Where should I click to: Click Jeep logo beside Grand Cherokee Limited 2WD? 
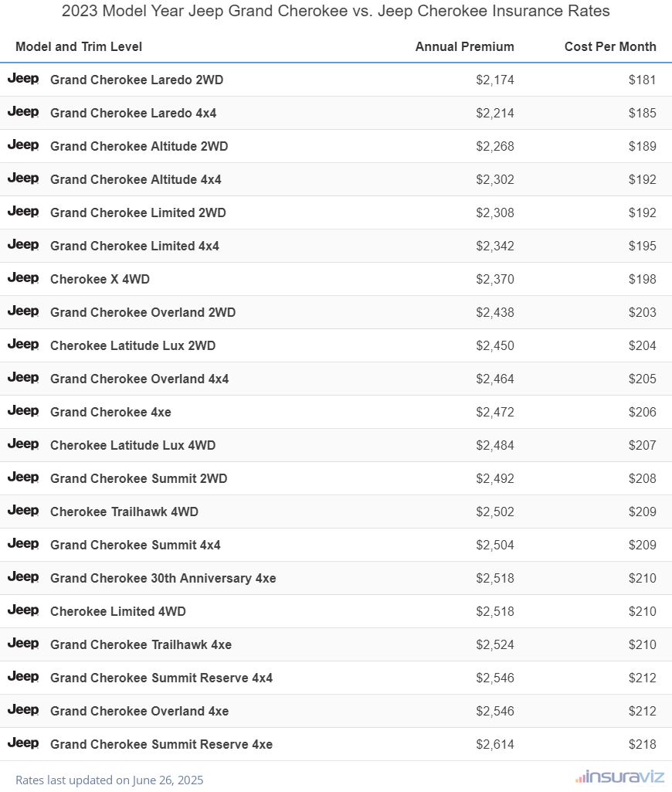(x=23, y=212)
